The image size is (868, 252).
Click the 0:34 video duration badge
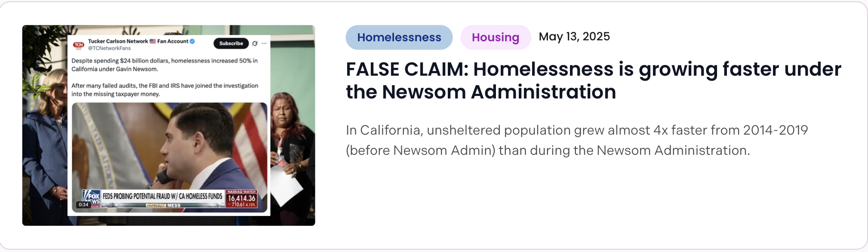pyautogui.click(x=83, y=205)
